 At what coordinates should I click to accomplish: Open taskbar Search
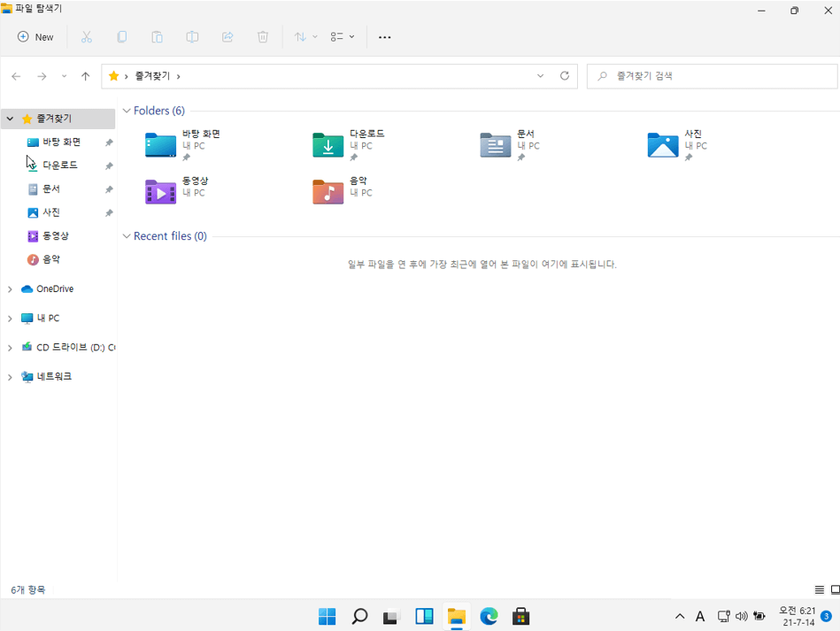pyautogui.click(x=359, y=617)
